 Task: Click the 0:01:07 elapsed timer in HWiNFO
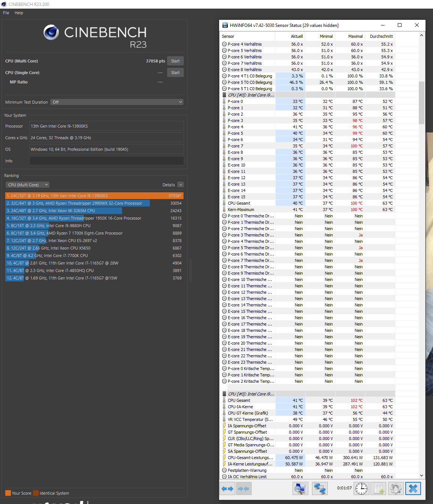(344, 488)
